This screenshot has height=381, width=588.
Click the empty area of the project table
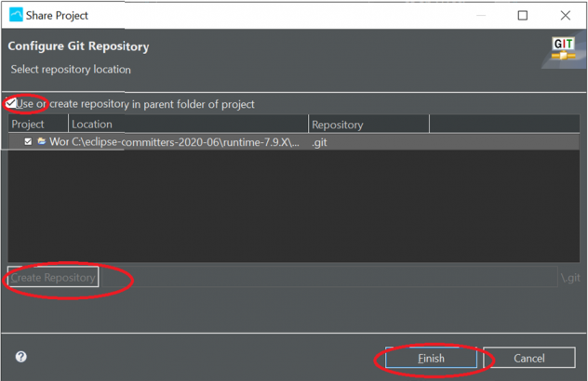(293, 209)
